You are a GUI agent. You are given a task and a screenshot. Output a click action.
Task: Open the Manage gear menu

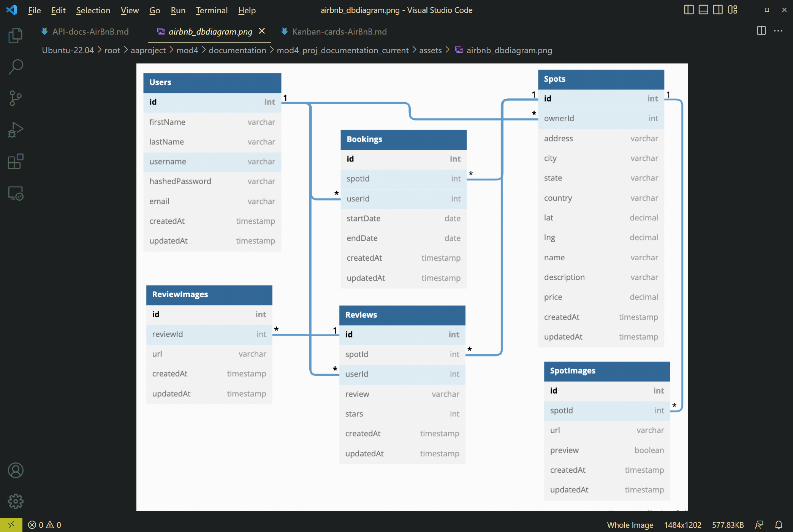15,501
